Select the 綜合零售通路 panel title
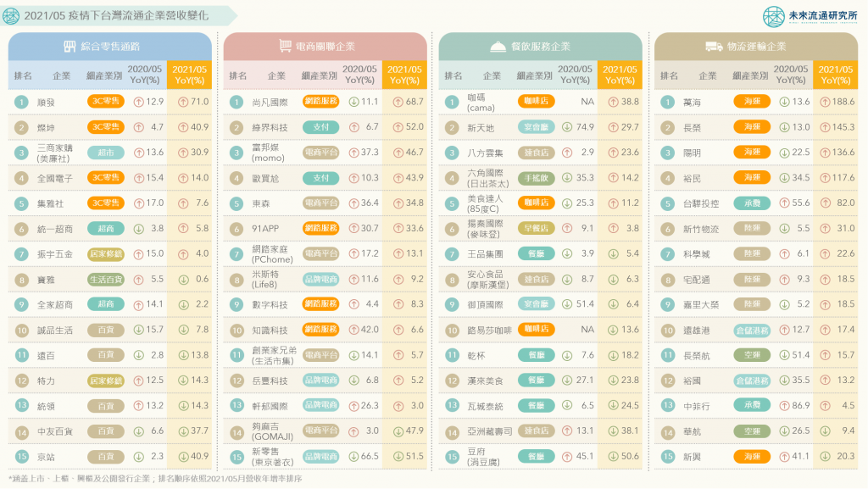The height and width of the screenshot is (489, 868). pyautogui.click(x=110, y=47)
